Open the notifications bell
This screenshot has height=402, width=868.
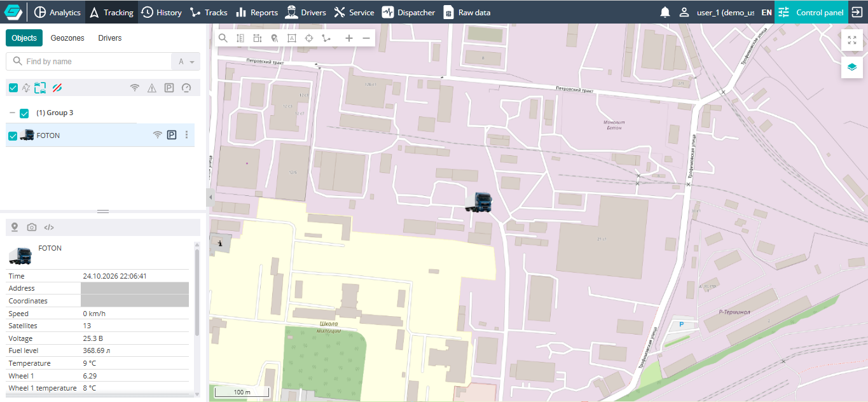665,12
